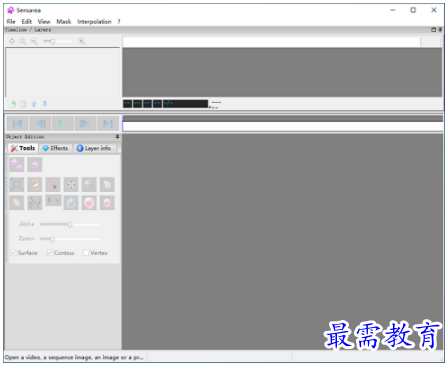448x367 pixels.
Task: Step back one frame
Action: pos(40,124)
